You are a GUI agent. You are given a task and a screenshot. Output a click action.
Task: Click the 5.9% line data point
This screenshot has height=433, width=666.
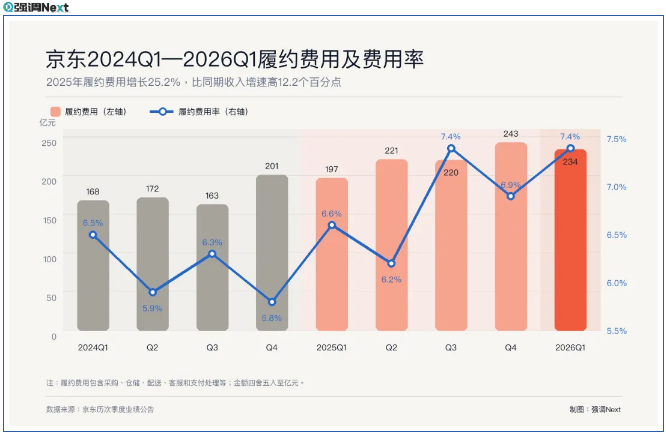pyautogui.click(x=152, y=292)
